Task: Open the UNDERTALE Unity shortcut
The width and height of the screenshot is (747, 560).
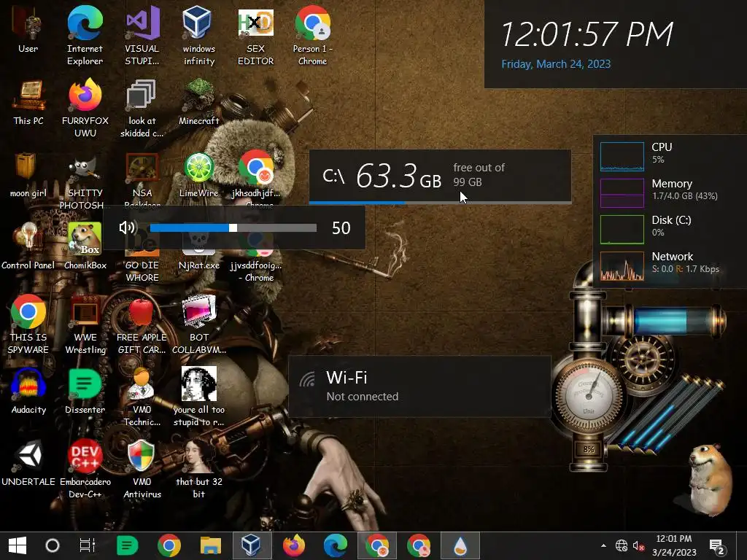Action: tap(28, 463)
